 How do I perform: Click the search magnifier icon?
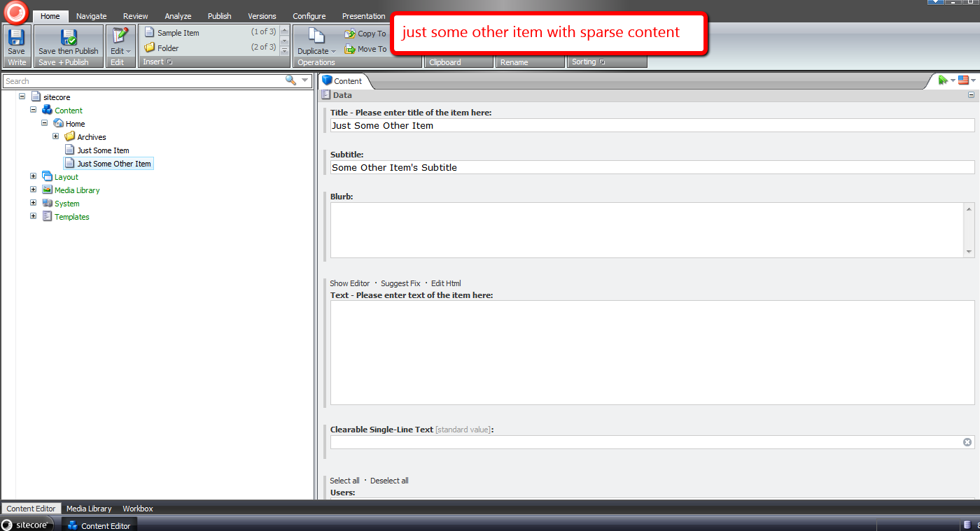pyautogui.click(x=290, y=80)
